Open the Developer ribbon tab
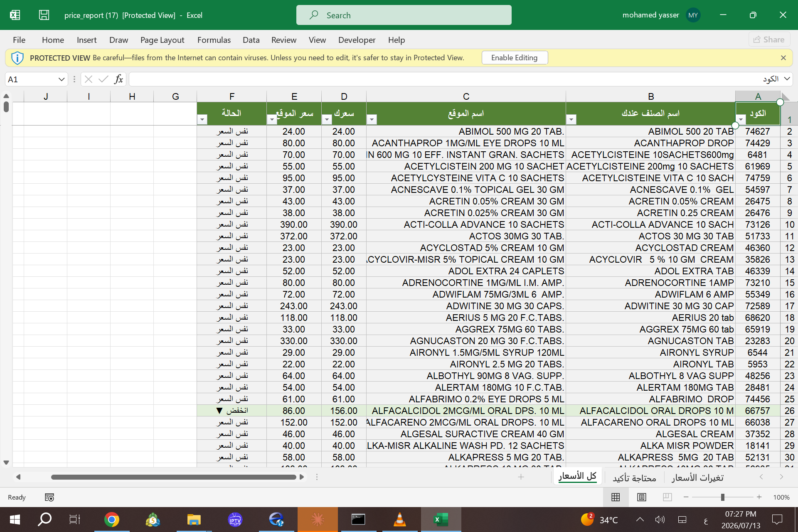Screen dimensions: 798x532 (x=357, y=40)
